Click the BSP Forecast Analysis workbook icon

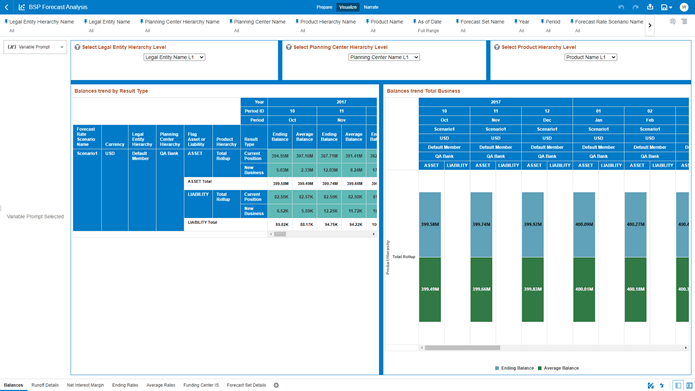point(22,7)
